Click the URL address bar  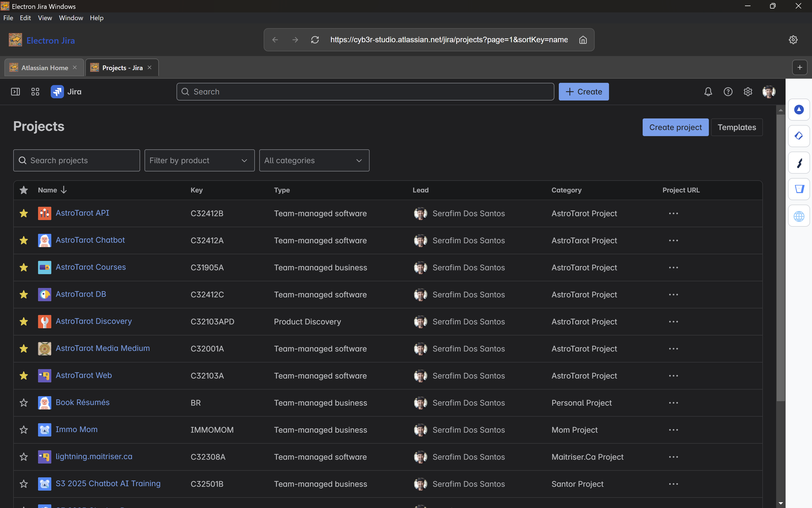tap(449, 40)
